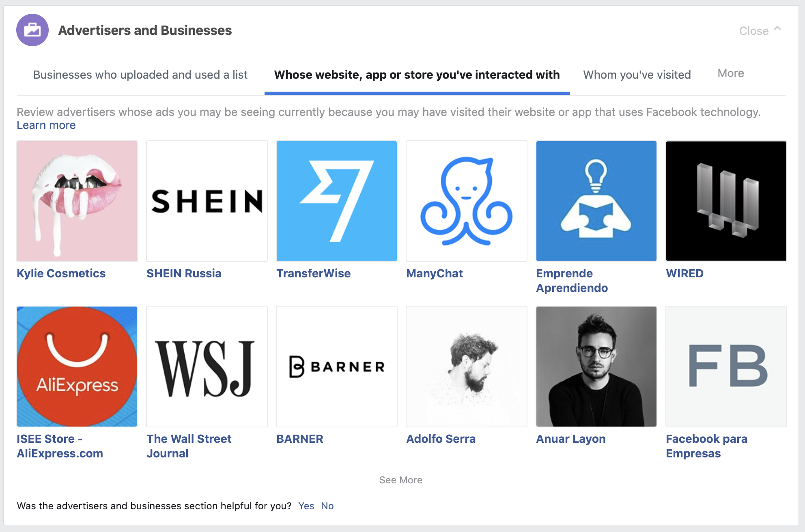Viewport: 805px width, 532px height.
Task: Select the TransferWise logo image
Action: tap(337, 201)
